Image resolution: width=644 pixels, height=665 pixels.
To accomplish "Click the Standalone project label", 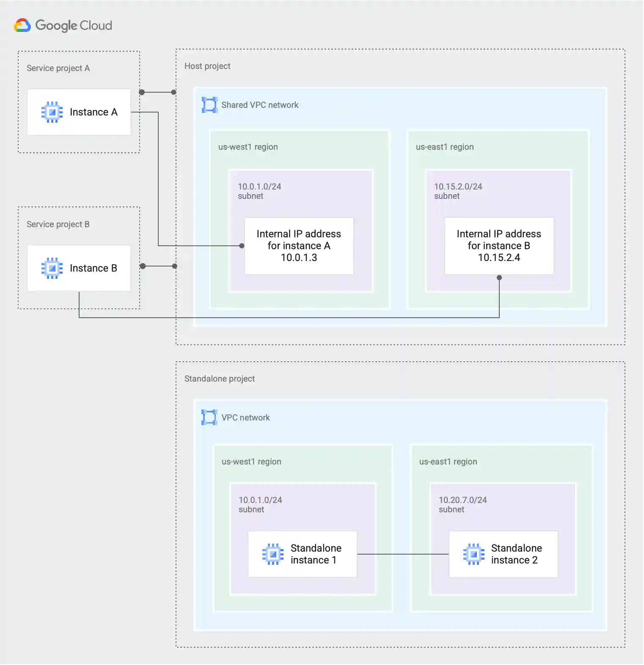I will [x=219, y=379].
